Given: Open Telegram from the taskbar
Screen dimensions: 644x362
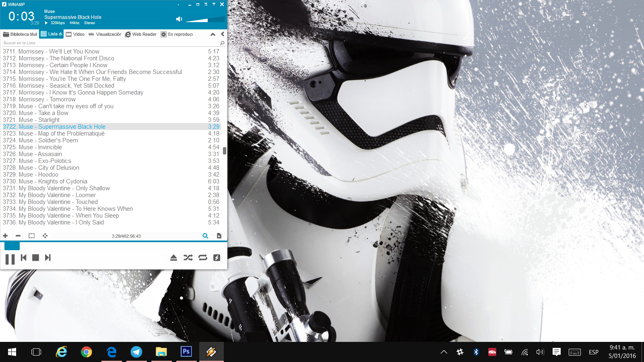Looking at the screenshot, I should tap(136, 352).
